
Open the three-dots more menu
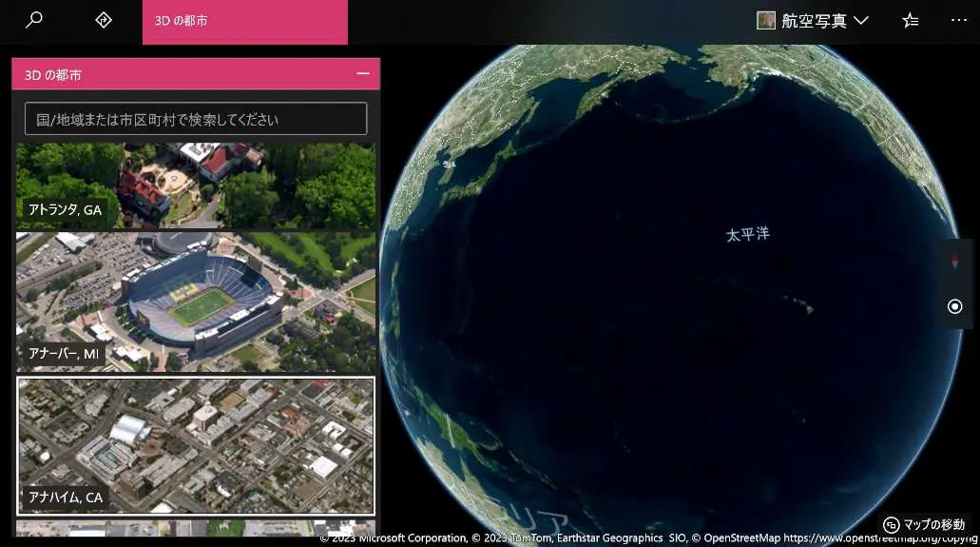pyautogui.click(x=959, y=21)
